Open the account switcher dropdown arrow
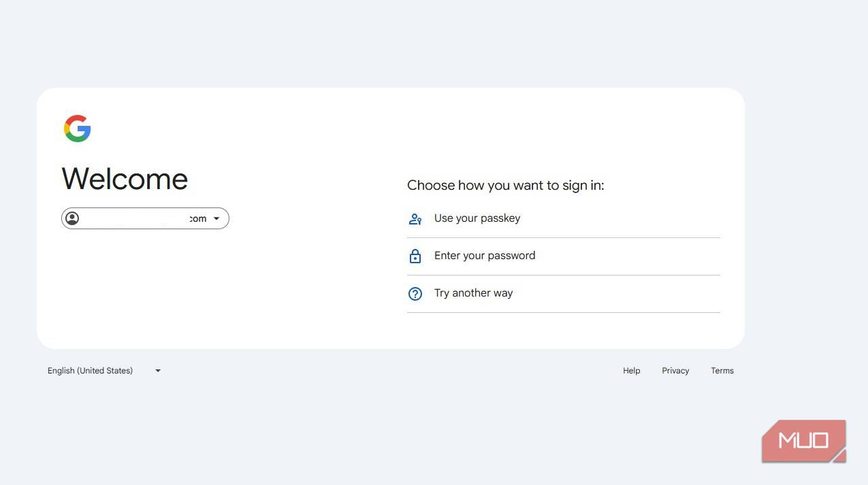 coord(216,218)
